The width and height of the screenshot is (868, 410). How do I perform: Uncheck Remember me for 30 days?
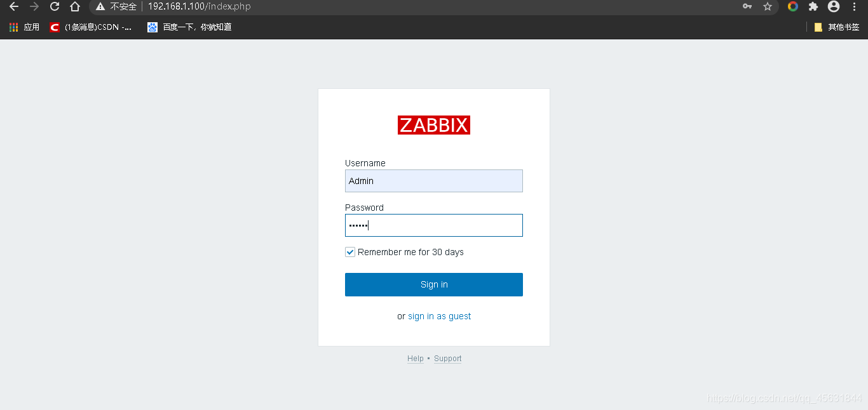coord(350,252)
